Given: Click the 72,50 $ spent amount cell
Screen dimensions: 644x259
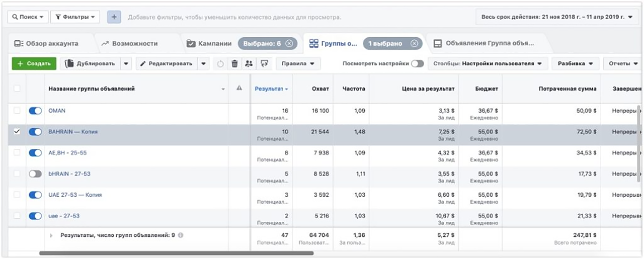Looking at the screenshot, I should (x=587, y=132).
